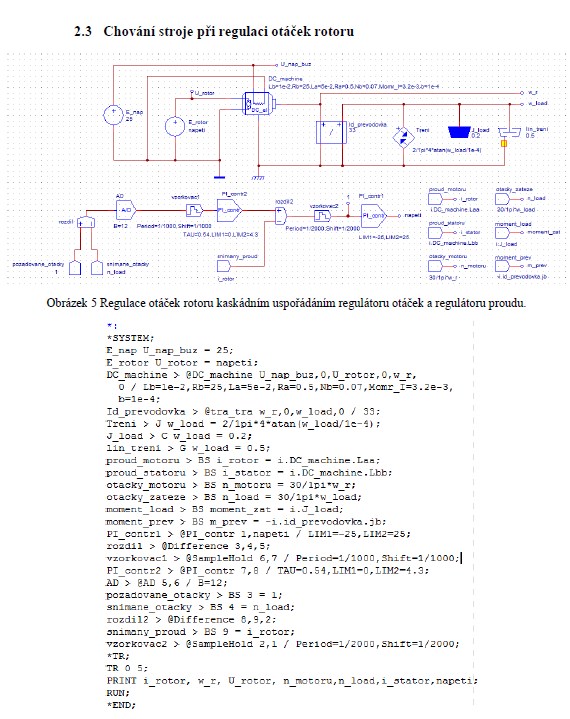This screenshot has width=570, height=719.
Task: Click the snimany_proud signal block
Action: point(223,265)
